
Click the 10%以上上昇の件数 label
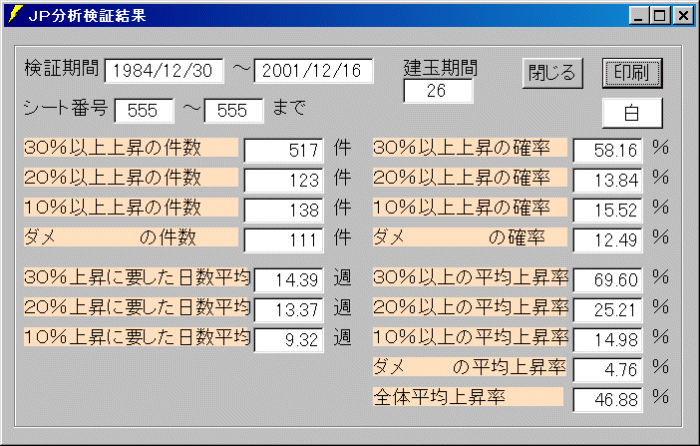coord(131,207)
